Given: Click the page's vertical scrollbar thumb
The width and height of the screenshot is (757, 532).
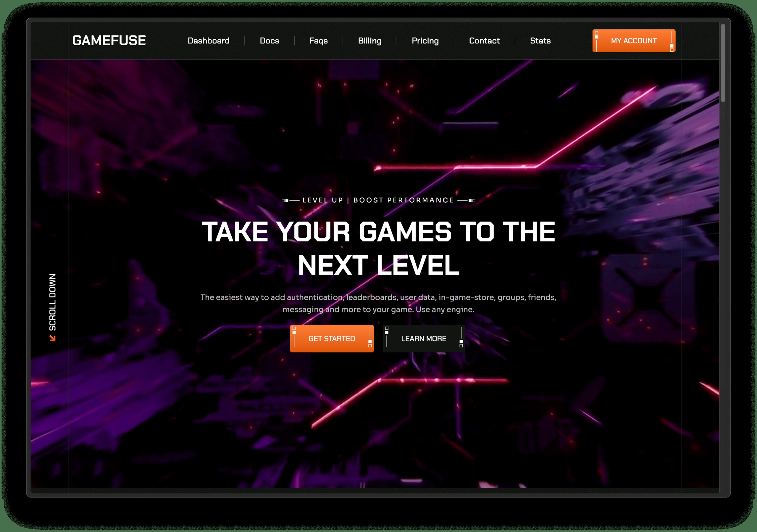Looking at the screenshot, I should (x=723, y=63).
